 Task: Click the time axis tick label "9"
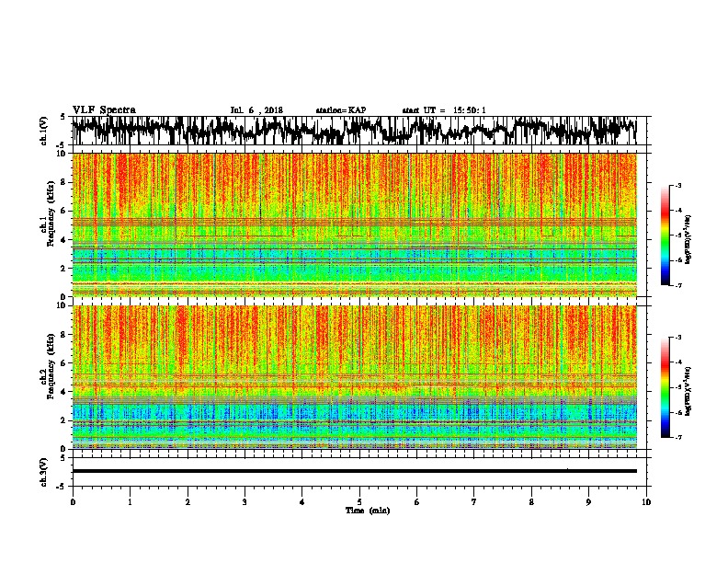click(588, 502)
